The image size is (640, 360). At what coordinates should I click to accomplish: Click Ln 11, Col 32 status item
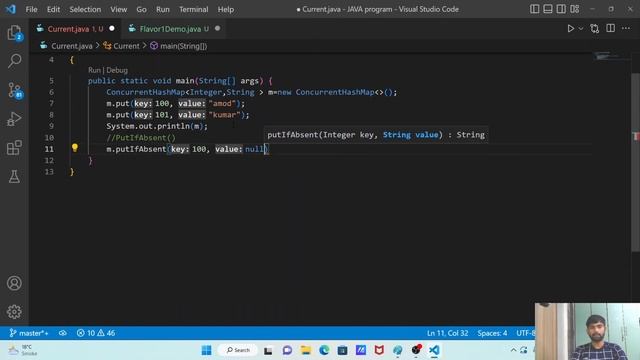coord(447,333)
